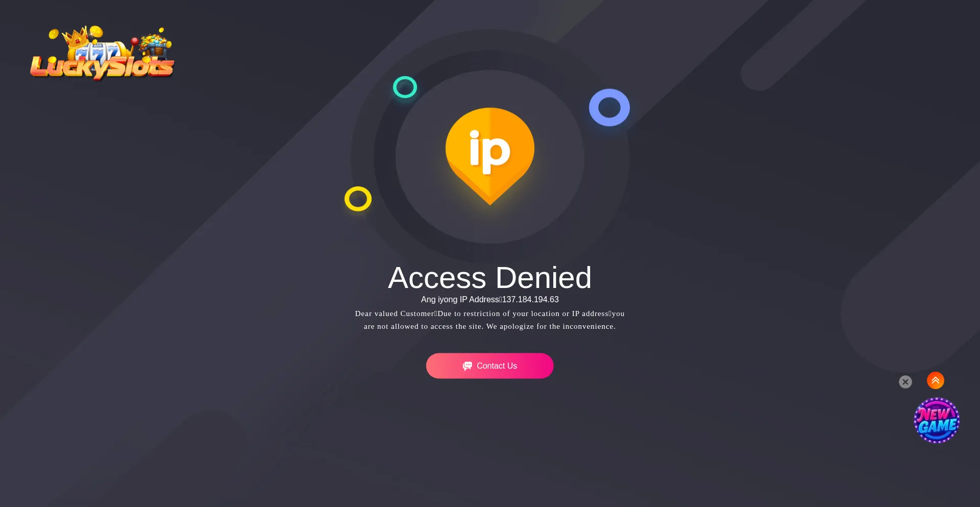The image size is (980, 507).
Task: Click the Contact Us button
Action: pyautogui.click(x=489, y=366)
